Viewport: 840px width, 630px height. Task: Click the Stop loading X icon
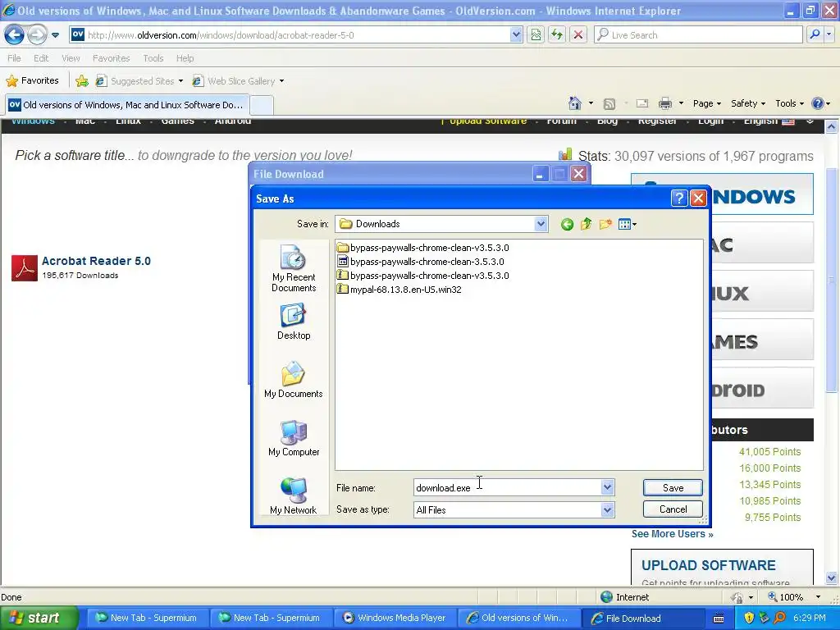[578, 35]
